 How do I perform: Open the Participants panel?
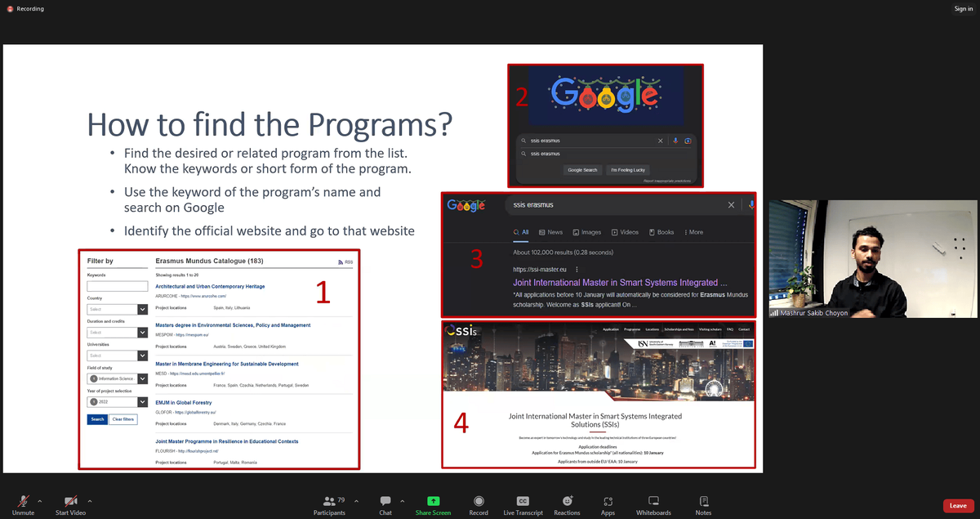[329, 501]
